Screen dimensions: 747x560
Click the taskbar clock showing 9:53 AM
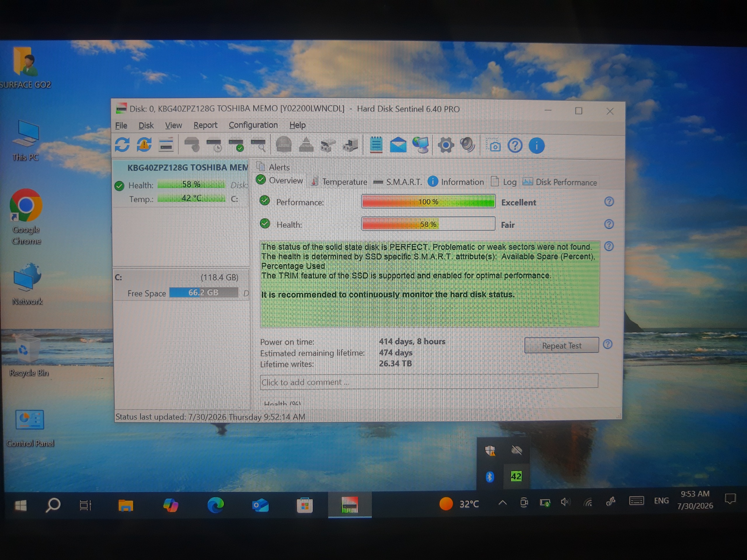[695, 500]
